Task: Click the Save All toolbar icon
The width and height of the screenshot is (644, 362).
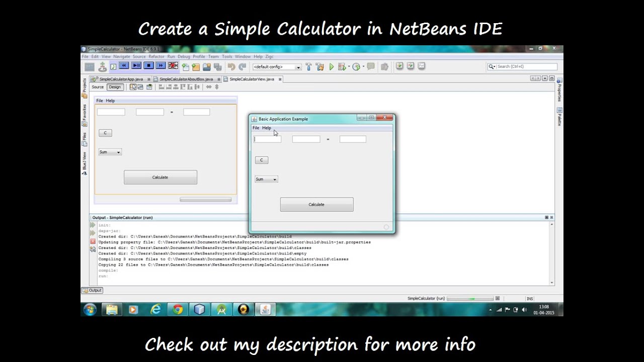Action: pyautogui.click(x=217, y=67)
